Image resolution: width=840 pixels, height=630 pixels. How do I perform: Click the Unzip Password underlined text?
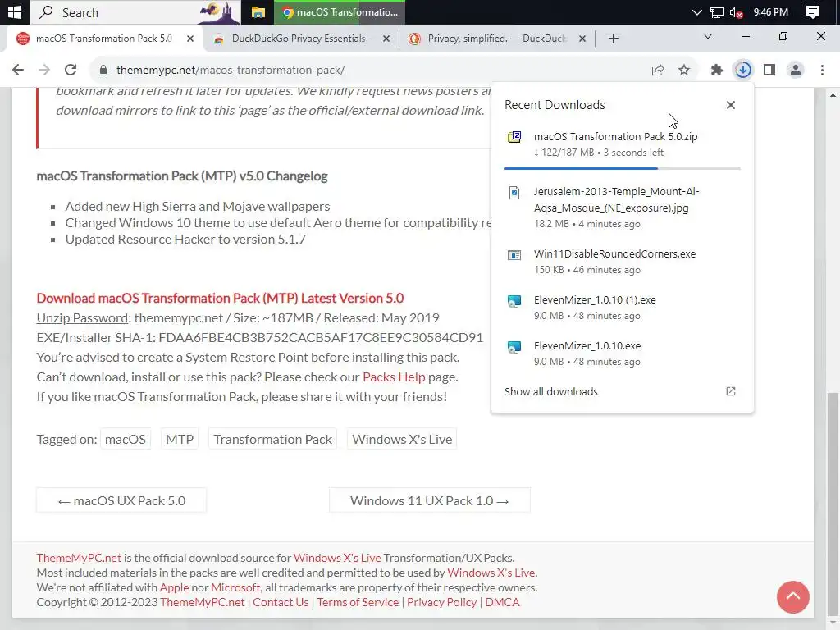coord(82,317)
